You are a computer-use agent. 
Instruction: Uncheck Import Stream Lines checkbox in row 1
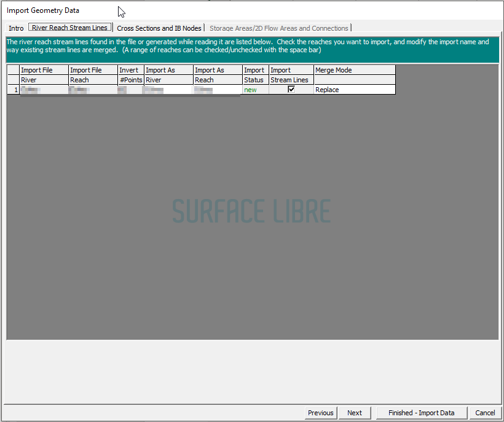(x=291, y=89)
